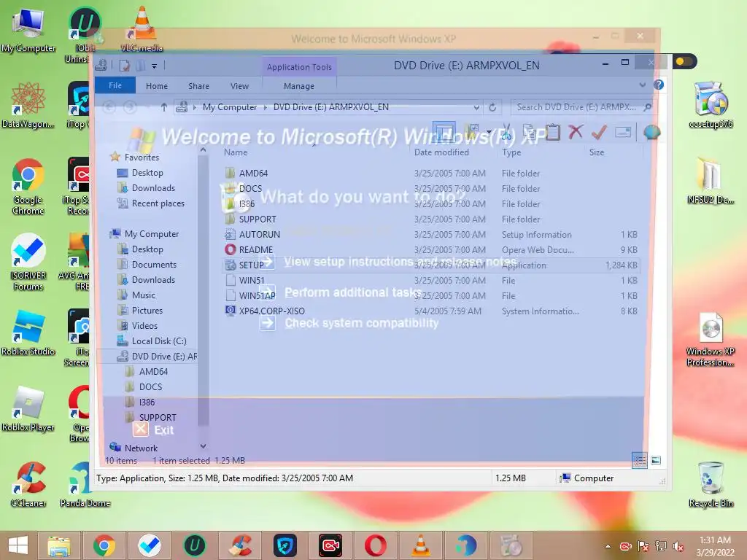The image size is (747, 560).
Task: Select Windows XP Professional ISO desktop icon
Action: point(711,339)
